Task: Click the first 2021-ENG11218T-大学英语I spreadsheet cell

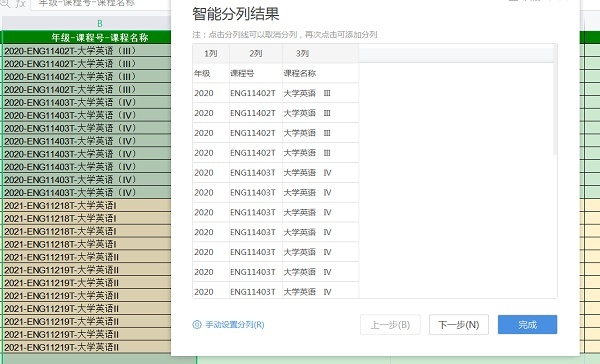Action: pyautogui.click(x=86, y=206)
